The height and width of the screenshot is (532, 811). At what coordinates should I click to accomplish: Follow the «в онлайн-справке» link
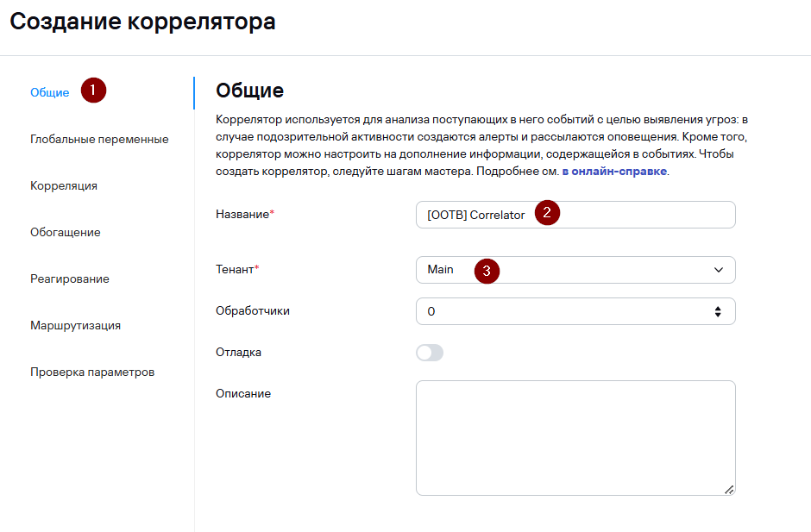tap(614, 171)
